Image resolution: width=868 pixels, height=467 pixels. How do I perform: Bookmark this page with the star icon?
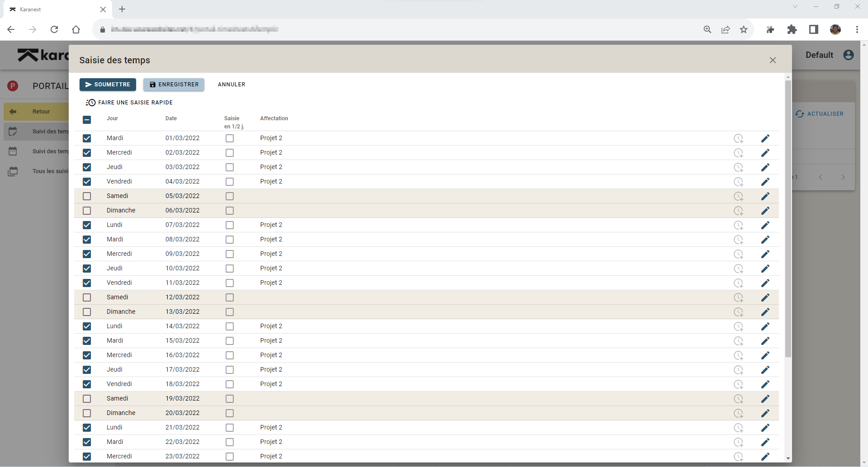(x=744, y=29)
